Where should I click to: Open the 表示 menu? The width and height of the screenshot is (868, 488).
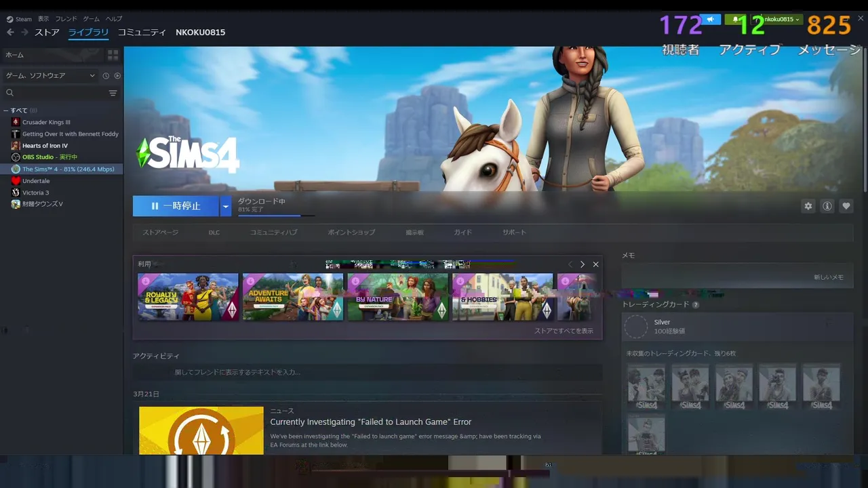(x=43, y=19)
